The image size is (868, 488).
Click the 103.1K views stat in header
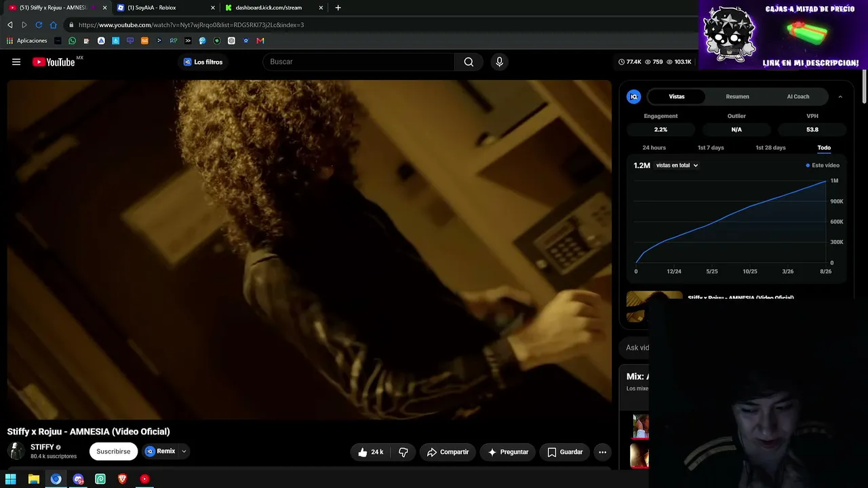coord(679,62)
